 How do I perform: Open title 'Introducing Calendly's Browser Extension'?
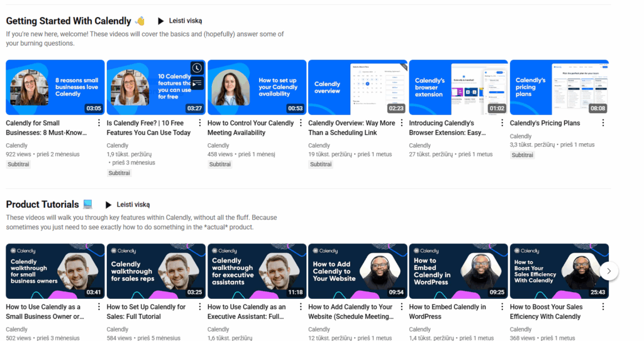point(448,127)
